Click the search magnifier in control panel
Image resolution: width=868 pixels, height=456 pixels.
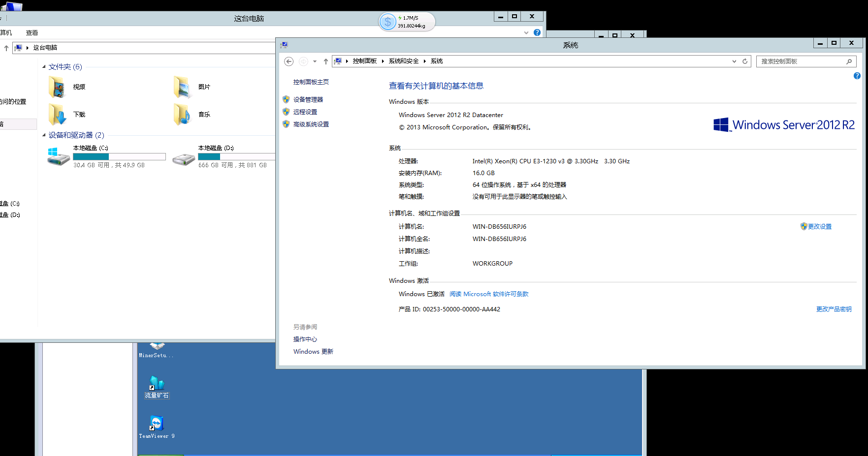tap(849, 61)
